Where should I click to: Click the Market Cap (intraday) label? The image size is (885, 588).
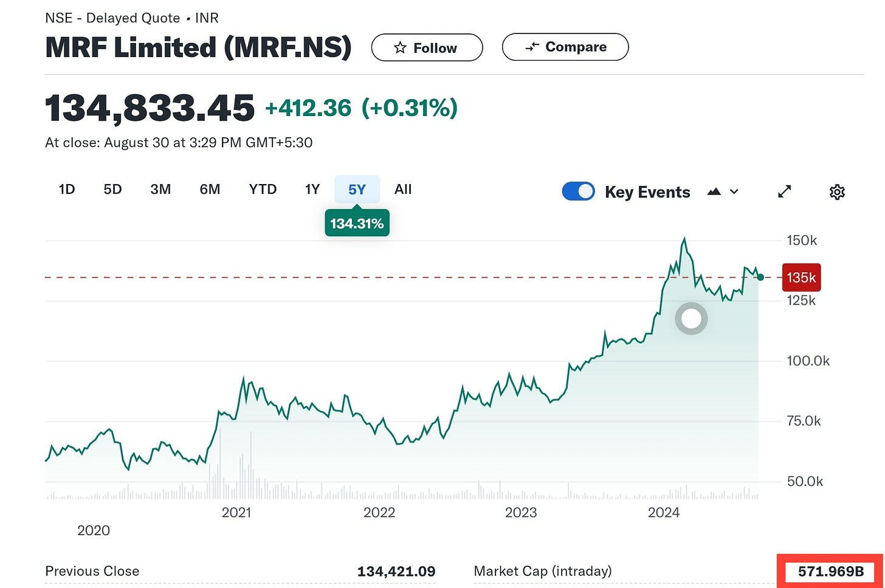(542, 571)
